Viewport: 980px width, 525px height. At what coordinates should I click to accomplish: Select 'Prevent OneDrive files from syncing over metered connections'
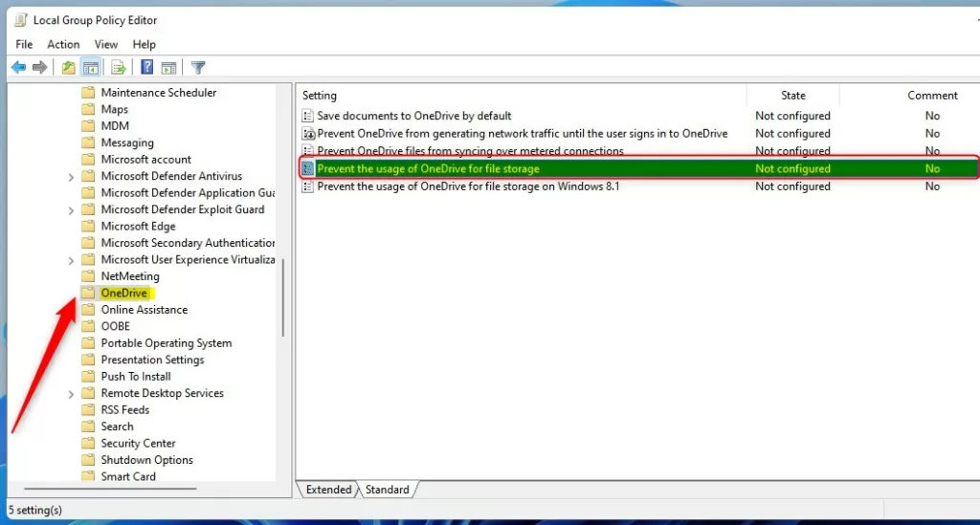pyautogui.click(x=470, y=150)
